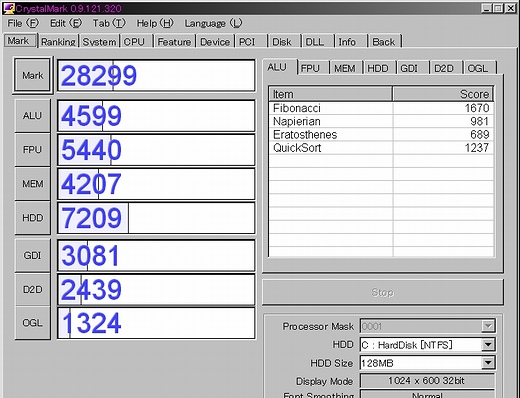Screen dimensions: 520x398
Task: Select the GDI results tab
Action: coord(413,68)
